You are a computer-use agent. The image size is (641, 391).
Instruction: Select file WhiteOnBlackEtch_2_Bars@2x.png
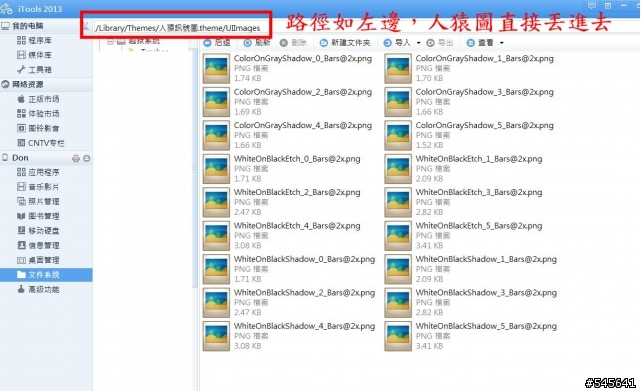pyautogui.click(x=282, y=202)
